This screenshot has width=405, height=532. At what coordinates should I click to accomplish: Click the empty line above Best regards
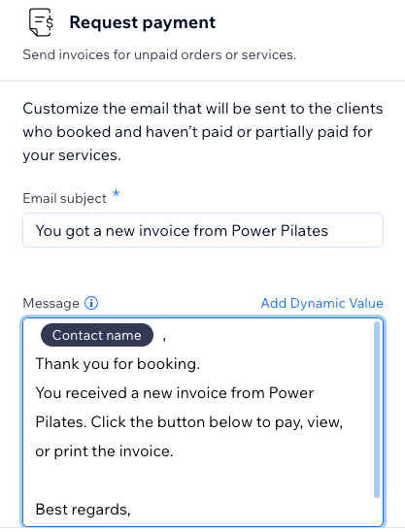point(197,481)
